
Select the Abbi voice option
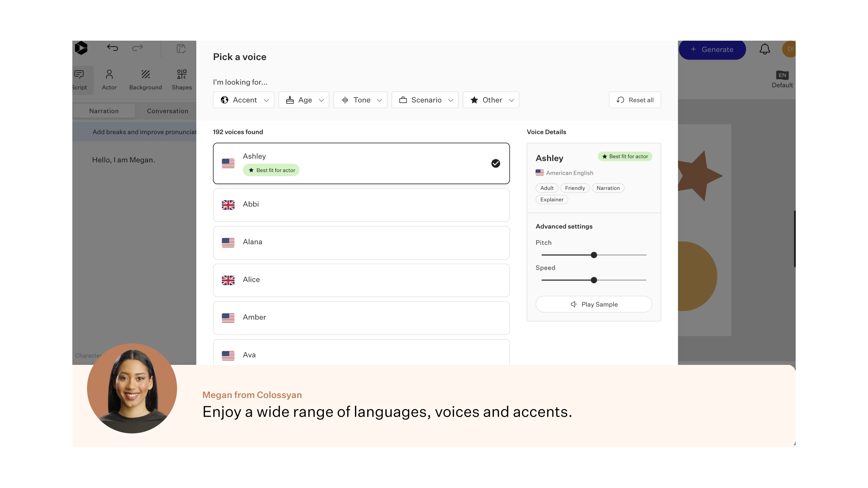(x=361, y=205)
